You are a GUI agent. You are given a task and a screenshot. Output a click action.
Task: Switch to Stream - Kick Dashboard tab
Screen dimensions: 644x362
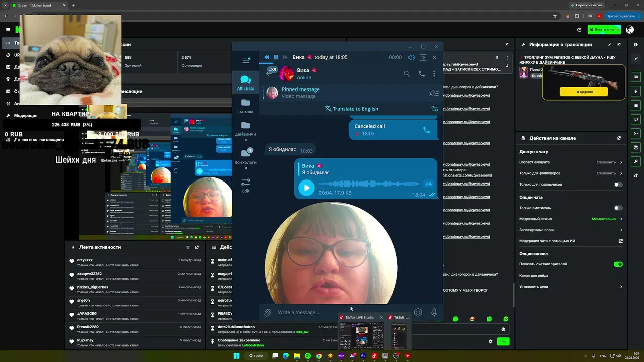[x=39, y=5]
